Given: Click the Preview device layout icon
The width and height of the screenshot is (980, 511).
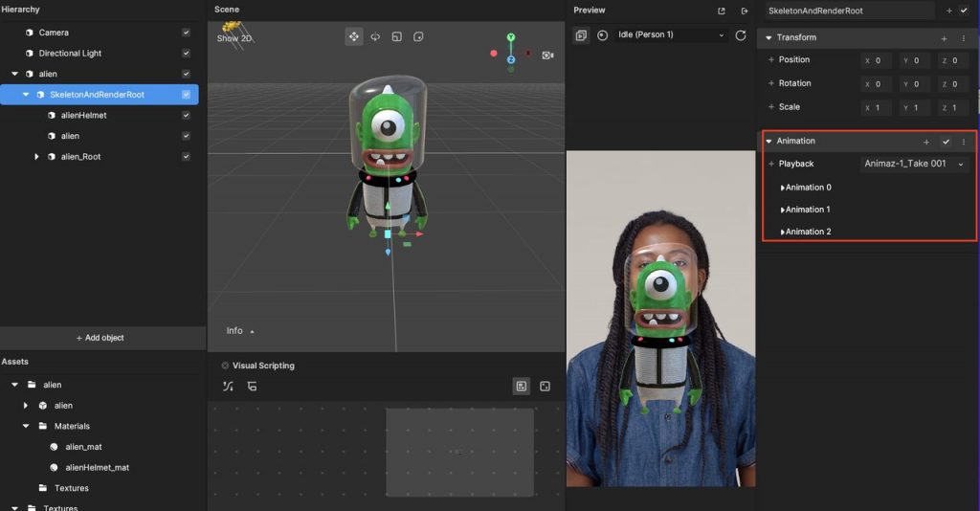Looking at the screenshot, I should coord(581,35).
